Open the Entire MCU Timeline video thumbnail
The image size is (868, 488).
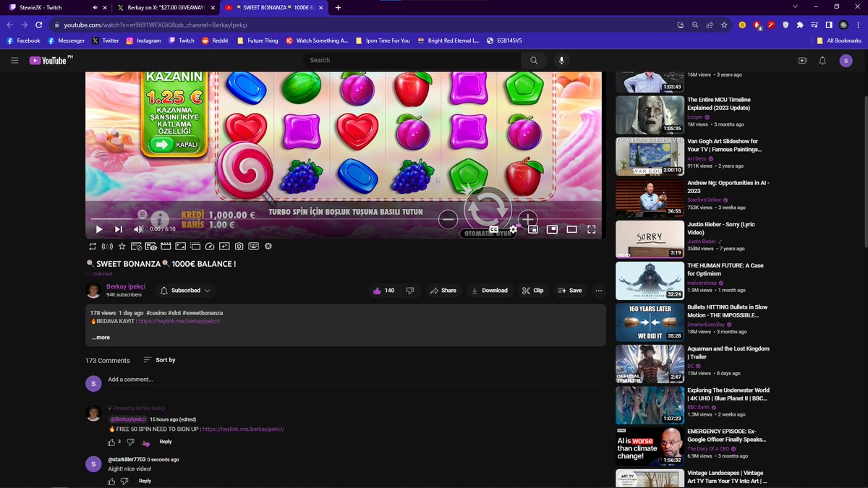click(650, 115)
